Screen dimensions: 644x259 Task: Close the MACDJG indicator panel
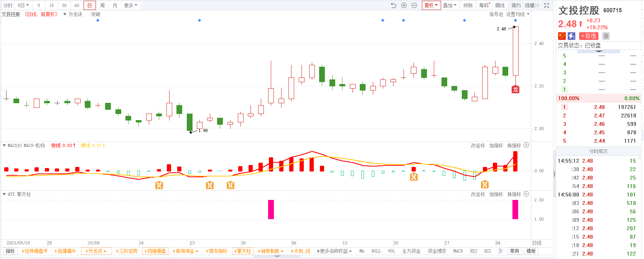click(526, 145)
